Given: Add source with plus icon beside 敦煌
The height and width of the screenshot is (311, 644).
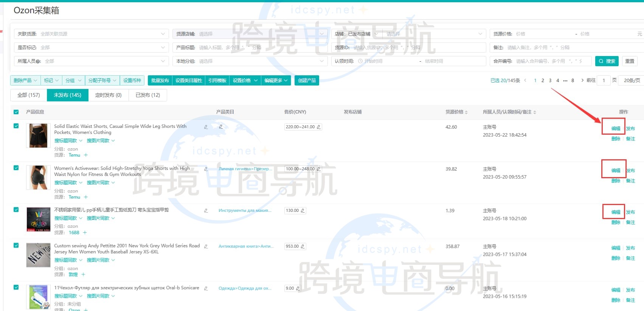Looking at the screenshot, I should tap(83, 275).
